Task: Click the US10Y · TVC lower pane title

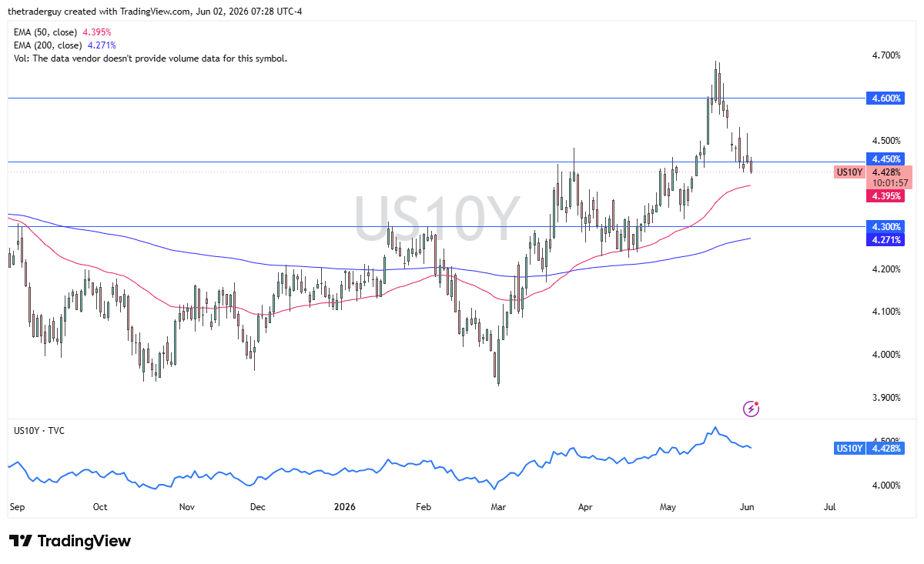Action: [x=39, y=431]
